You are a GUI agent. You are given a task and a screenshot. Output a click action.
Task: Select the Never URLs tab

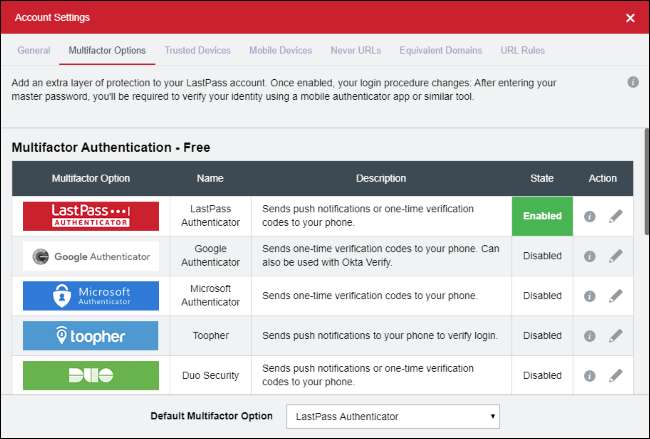[x=355, y=50]
